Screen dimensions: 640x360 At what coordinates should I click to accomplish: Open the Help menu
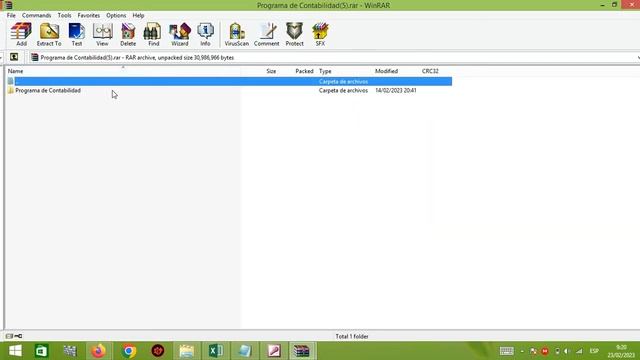tap(138, 15)
